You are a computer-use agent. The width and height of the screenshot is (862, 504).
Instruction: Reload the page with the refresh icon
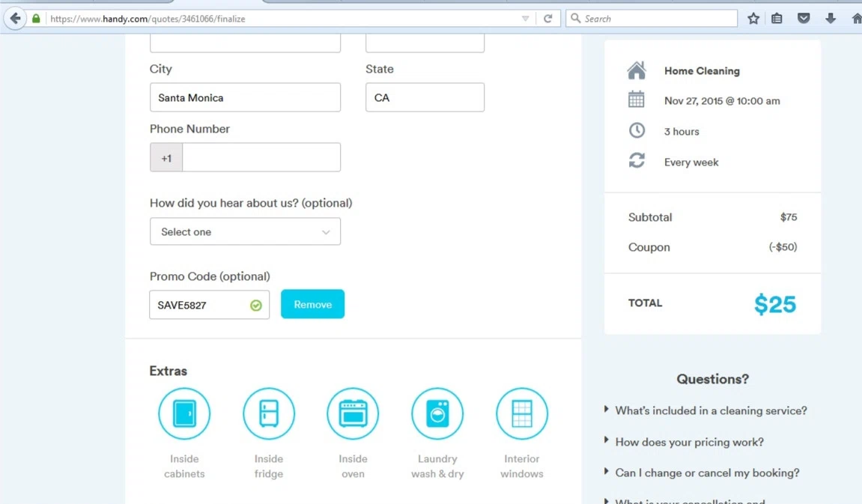click(x=548, y=19)
